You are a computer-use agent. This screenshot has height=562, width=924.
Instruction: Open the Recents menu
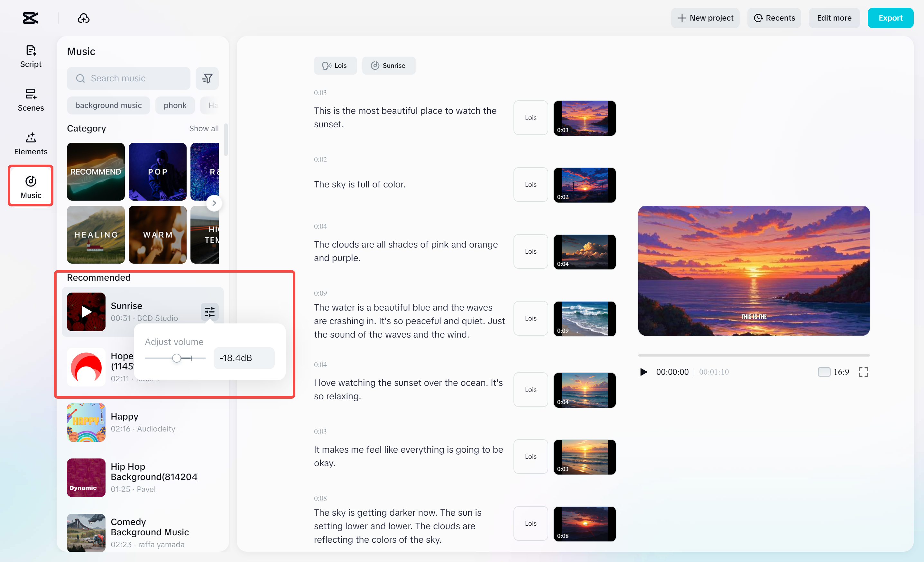pyautogui.click(x=774, y=18)
